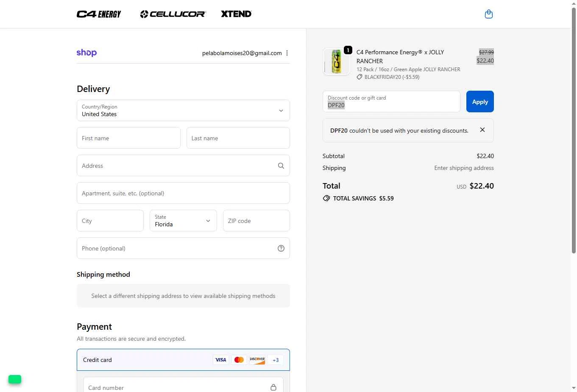Focus the Apartment, suite field
The width and height of the screenshot is (577, 392).
183,193
